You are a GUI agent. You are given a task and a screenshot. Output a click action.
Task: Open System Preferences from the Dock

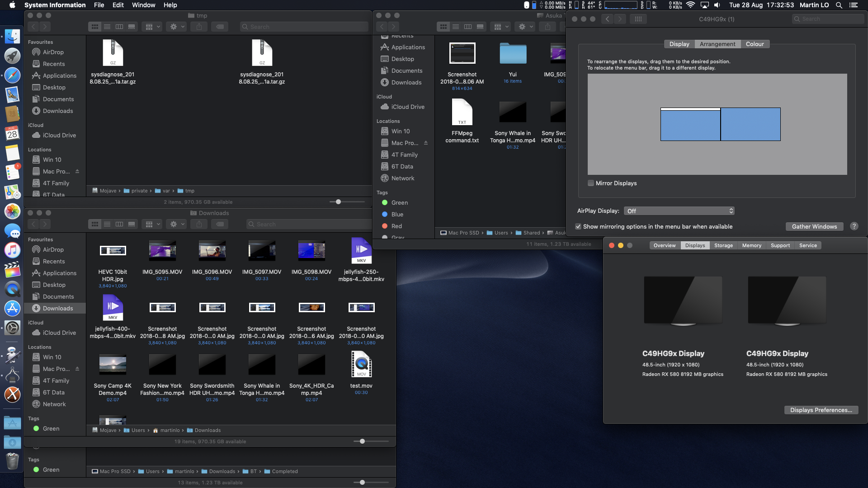click(x=12, y=328)
